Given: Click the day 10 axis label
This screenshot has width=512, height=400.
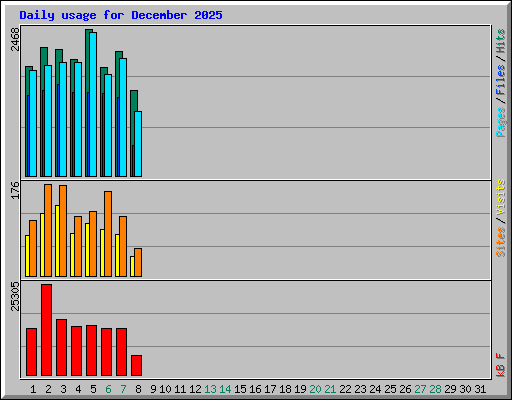Looking at the screenshot, I should pyautogui.click(x=165, y=389).
